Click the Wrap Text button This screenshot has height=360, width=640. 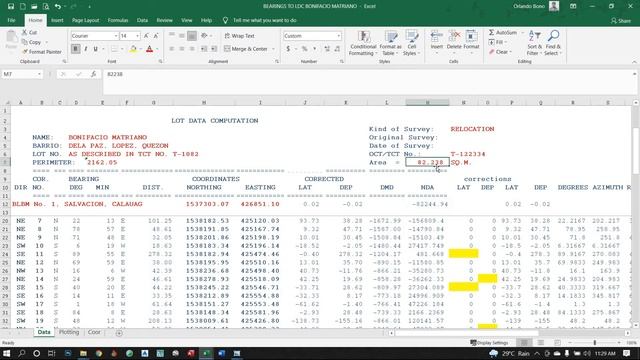[240, 36]
